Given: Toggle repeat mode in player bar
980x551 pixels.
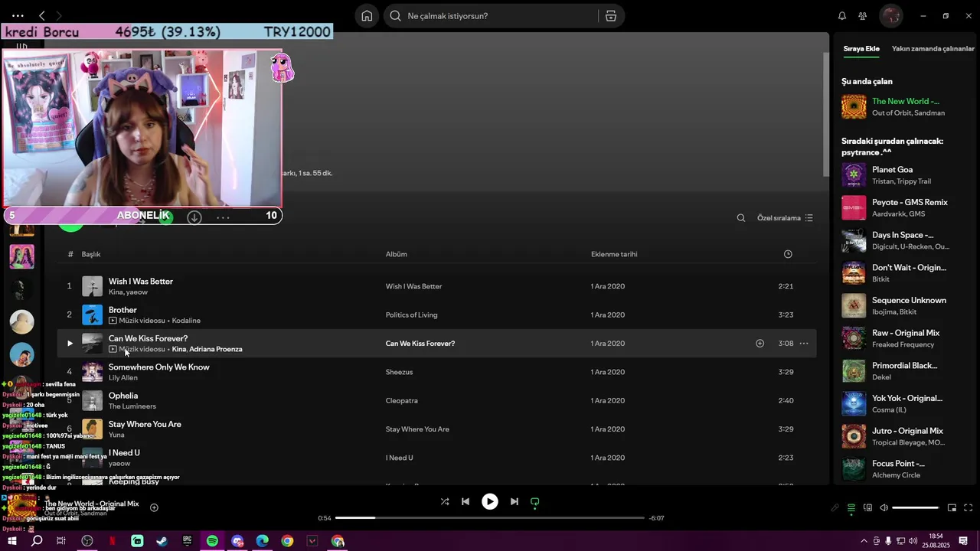Looking at the screenshot, I should 535,502.
